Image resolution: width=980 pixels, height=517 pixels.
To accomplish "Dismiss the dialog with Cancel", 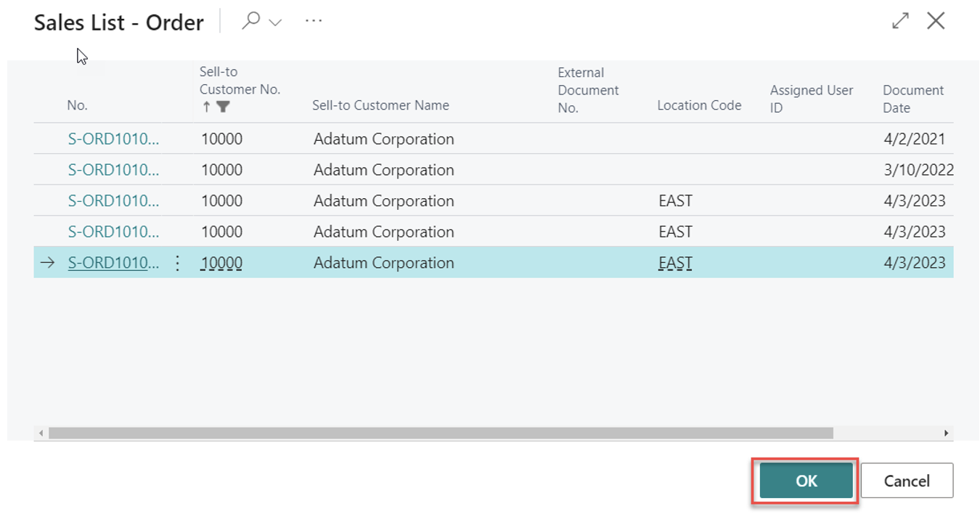I will coord(907,480).
